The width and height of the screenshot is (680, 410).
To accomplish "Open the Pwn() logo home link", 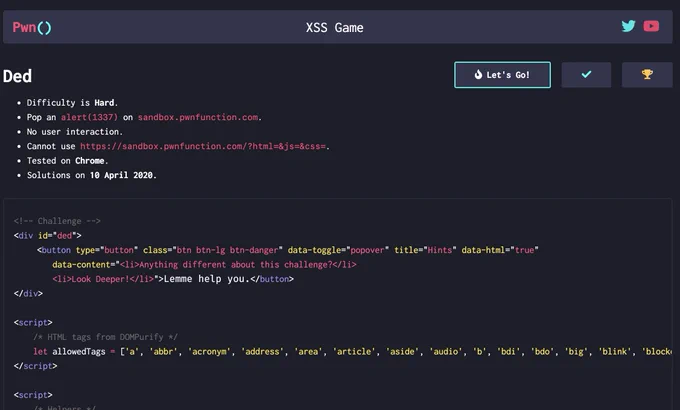I will [32, 27].
